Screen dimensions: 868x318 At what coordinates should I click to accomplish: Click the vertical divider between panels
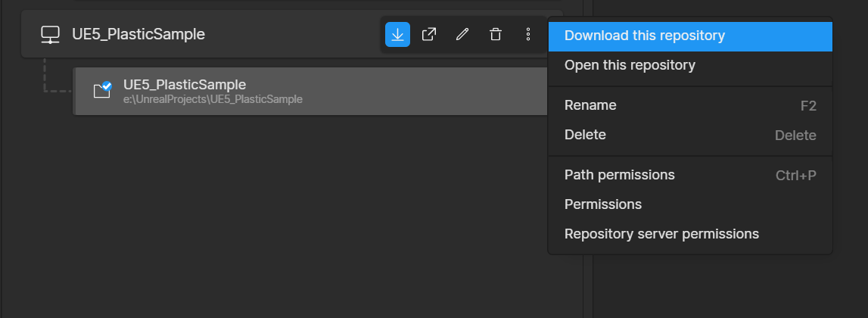(x=588, y=159)
